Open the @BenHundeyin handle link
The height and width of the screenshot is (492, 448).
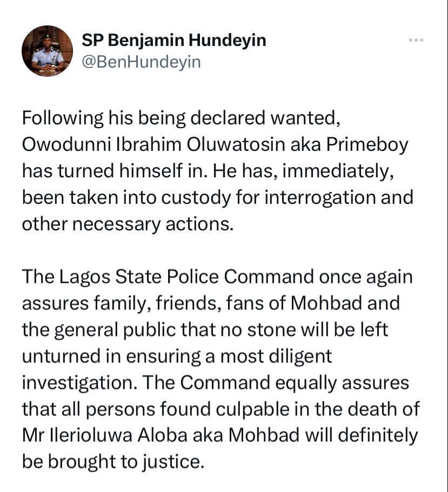pos(141,62)
